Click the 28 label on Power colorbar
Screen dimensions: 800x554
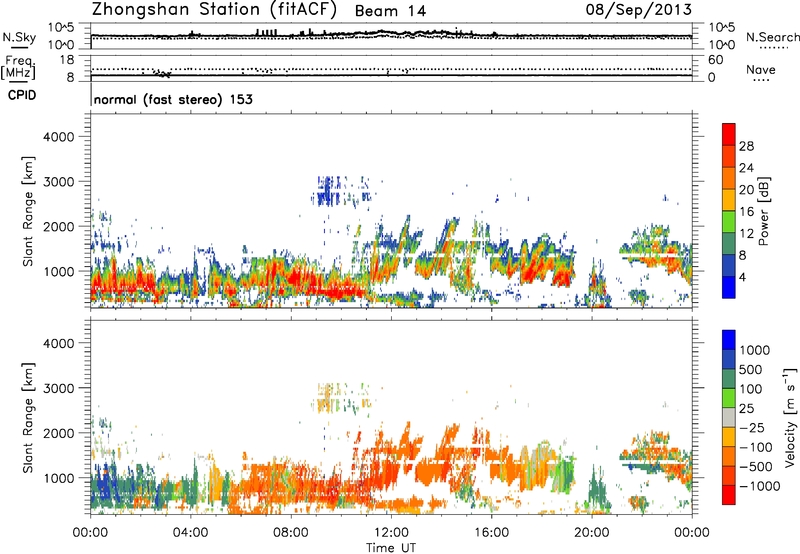(746, 146)
